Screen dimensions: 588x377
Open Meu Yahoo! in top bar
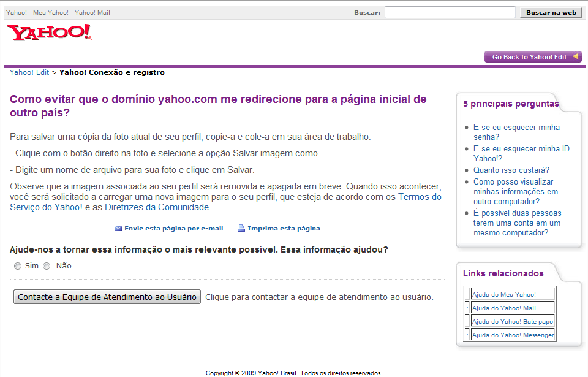51,12
